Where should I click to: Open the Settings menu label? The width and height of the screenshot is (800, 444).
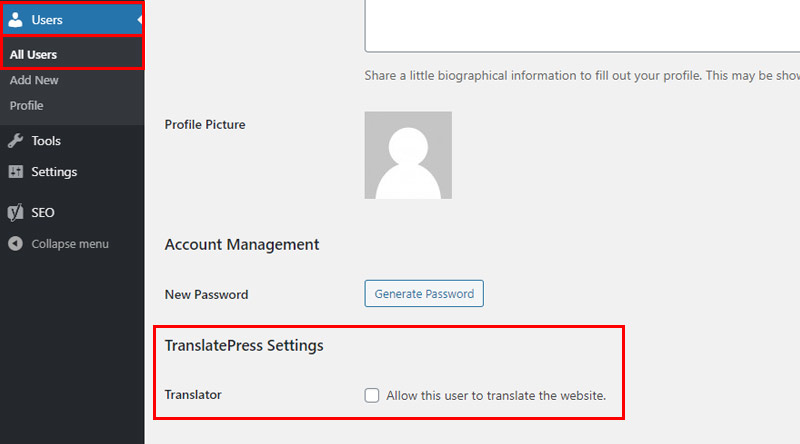pyautogui.click(x=54, y=172)
